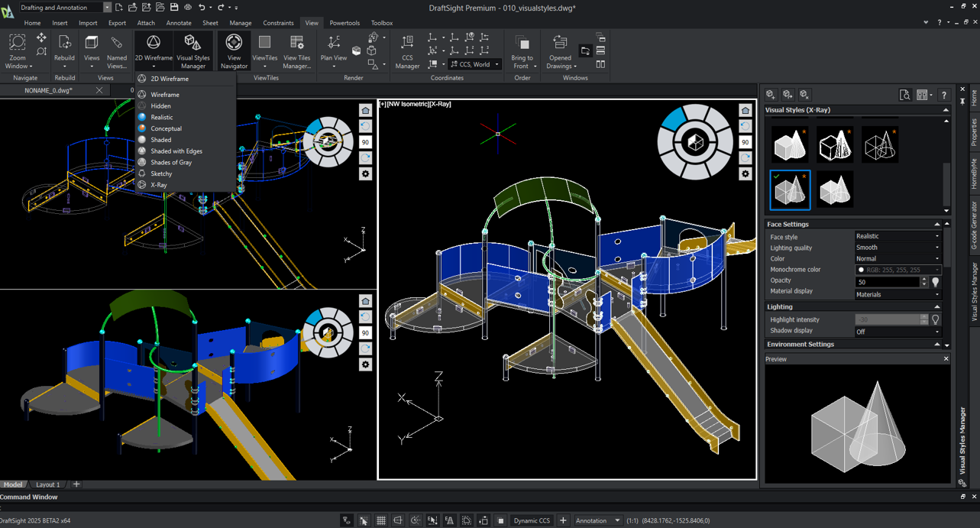Toggle the Opacity light bulb
980x528 pixels.
935,282
